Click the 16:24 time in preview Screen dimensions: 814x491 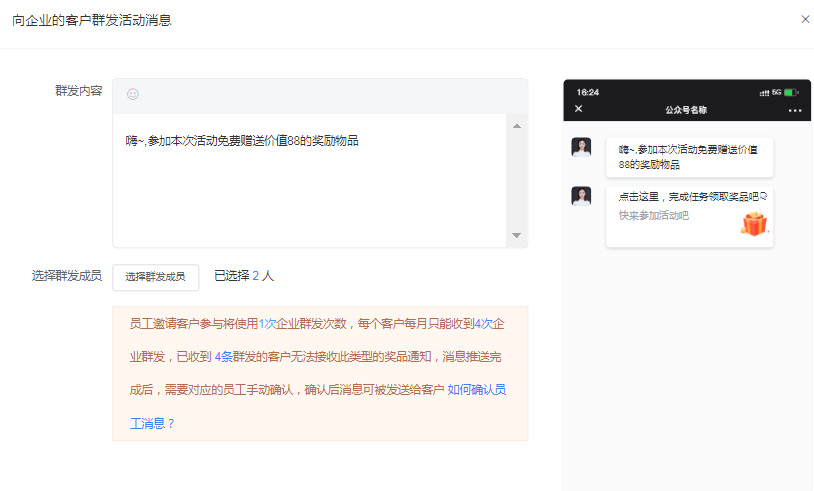(x=588, y=92)
